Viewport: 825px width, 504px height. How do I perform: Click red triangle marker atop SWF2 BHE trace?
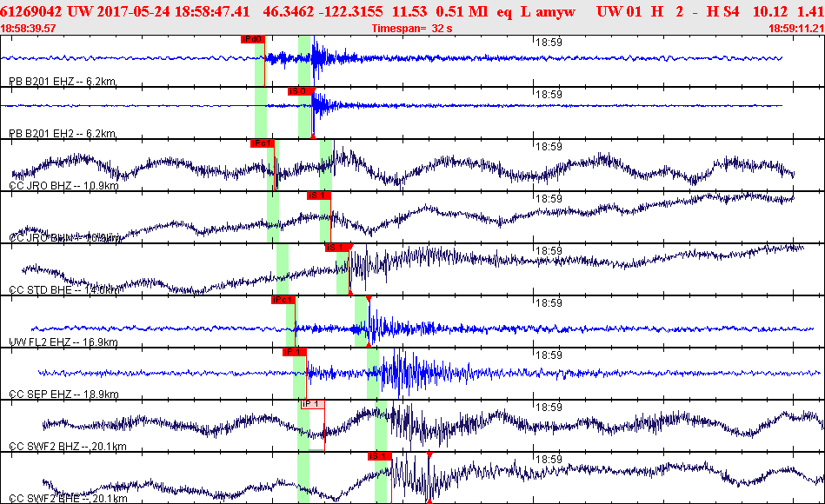(x=429, y=455)
